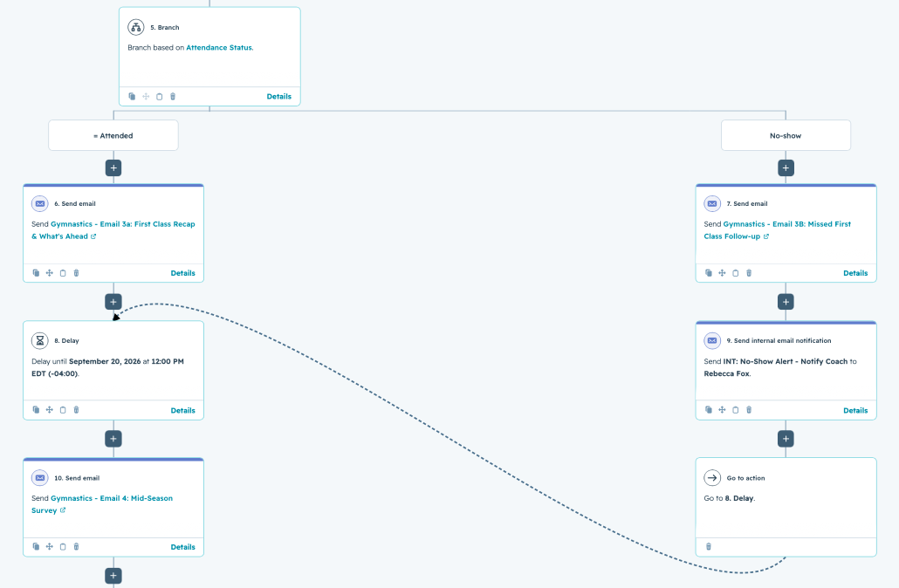Duplicate the 8. Delay action

pyautogui.click(x=36, y=410)
